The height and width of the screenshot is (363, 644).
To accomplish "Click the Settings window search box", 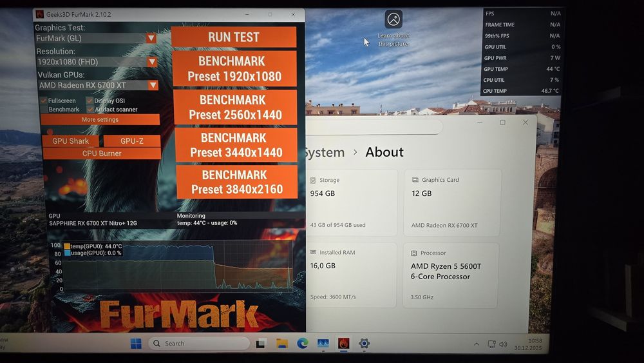I will pos(374,126).
